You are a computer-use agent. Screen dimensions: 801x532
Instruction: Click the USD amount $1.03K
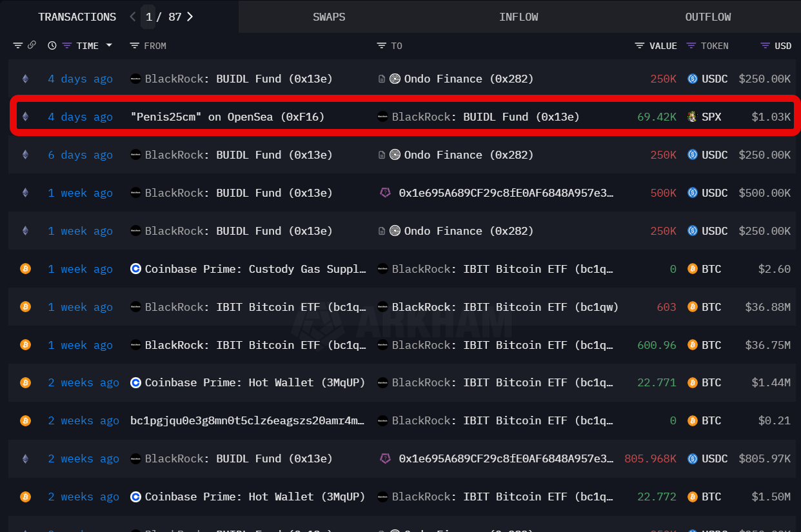[771, 117]
